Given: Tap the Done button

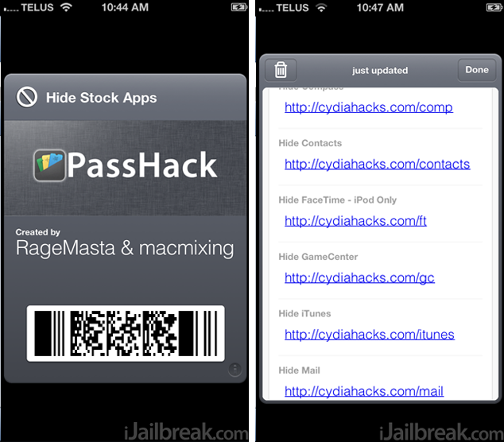Looking at the screenshot, I should [x=477, y=70].
